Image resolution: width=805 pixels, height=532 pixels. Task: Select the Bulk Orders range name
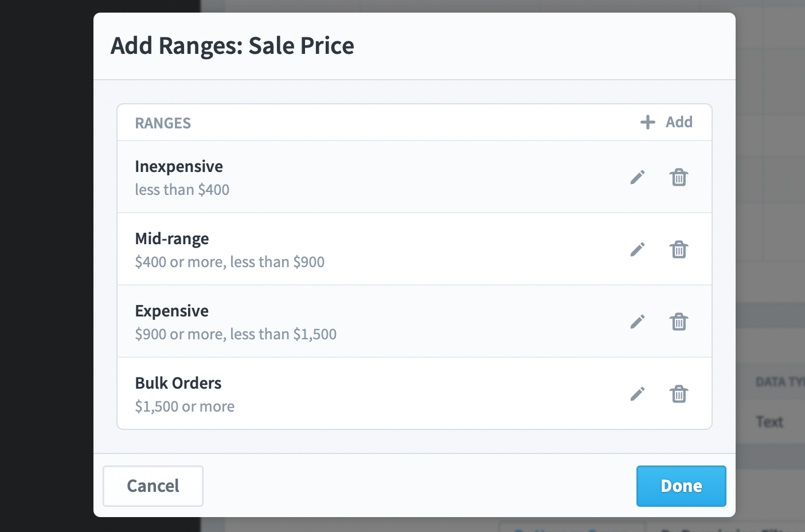[178, 383]
